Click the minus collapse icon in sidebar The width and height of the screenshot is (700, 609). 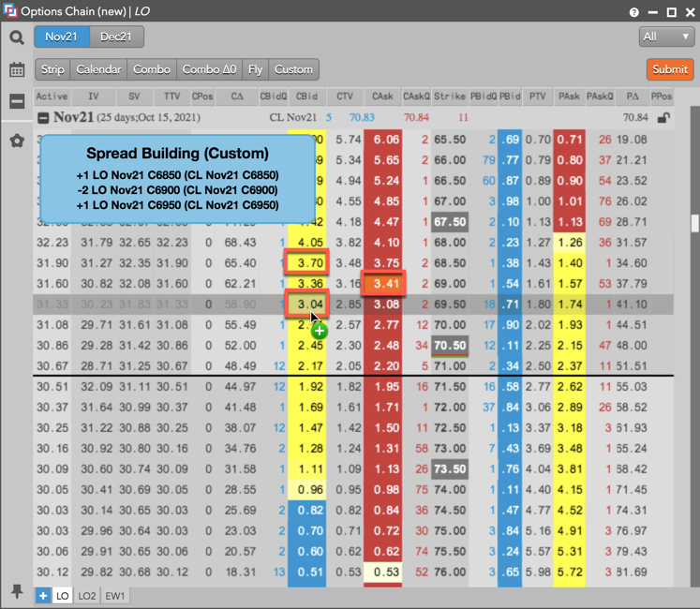[x=17, y=102]
